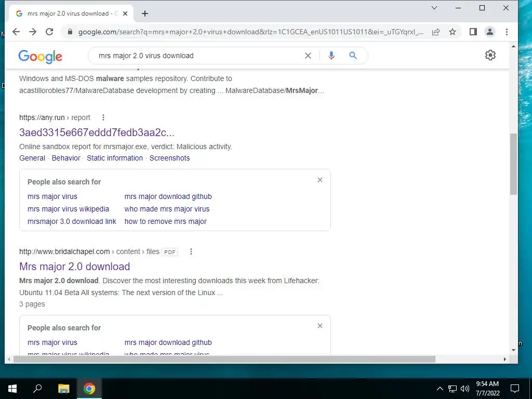Start voice search with the microphone
Screen dimensions: 532x399
(331, 56)
